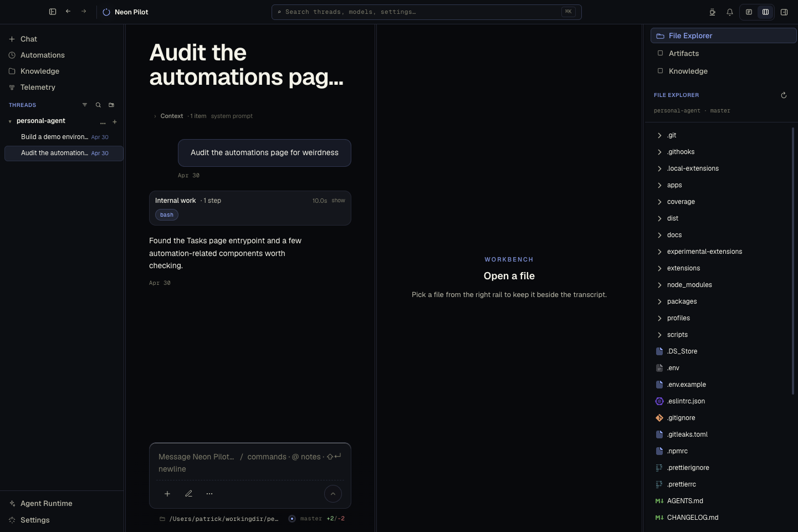The image size is (798, 532).
Task: Open the .DS_Store file
Action: pyautogui.click(x=720, y=351)
